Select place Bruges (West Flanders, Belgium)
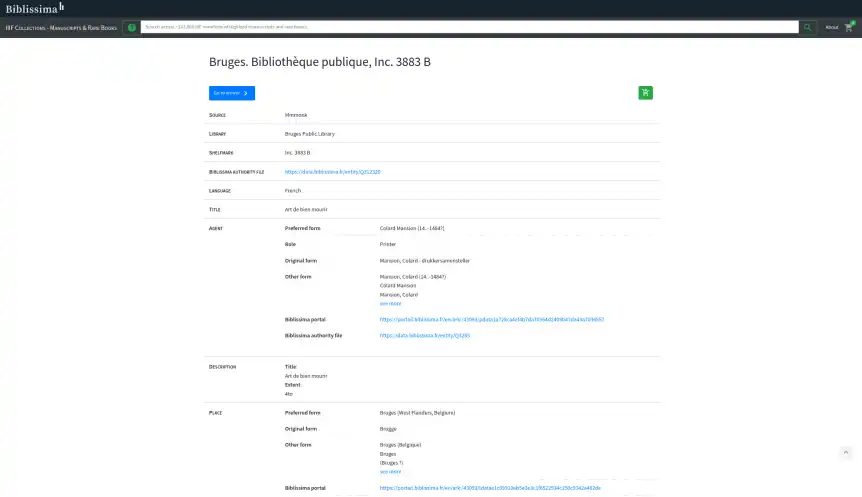 click(x=417, y=413)
